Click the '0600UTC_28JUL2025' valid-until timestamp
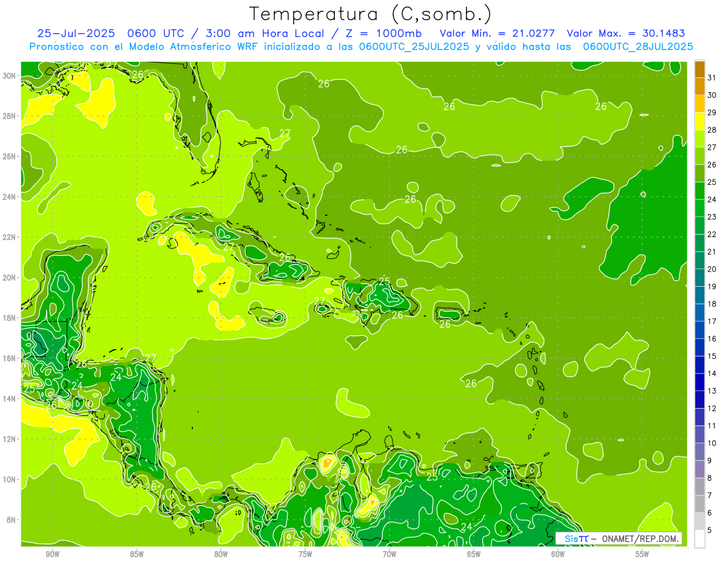This screenshot has width=728, height=562. click(638, 47)
